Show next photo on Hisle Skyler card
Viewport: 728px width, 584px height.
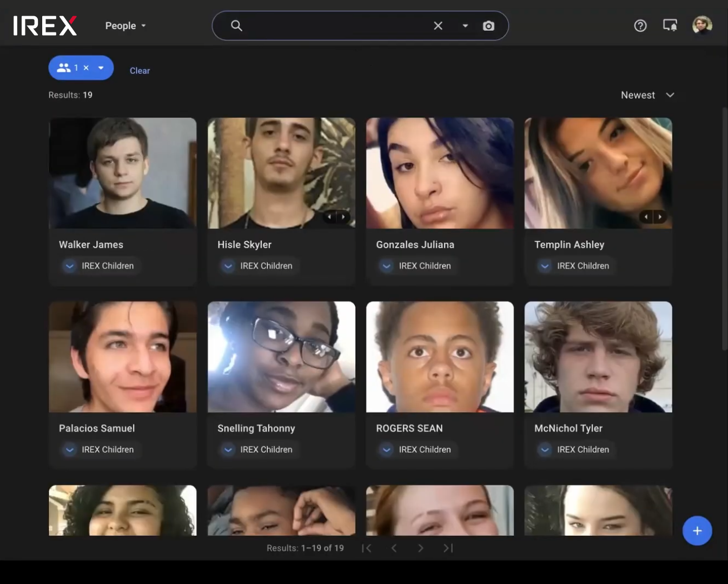[343, 217]
